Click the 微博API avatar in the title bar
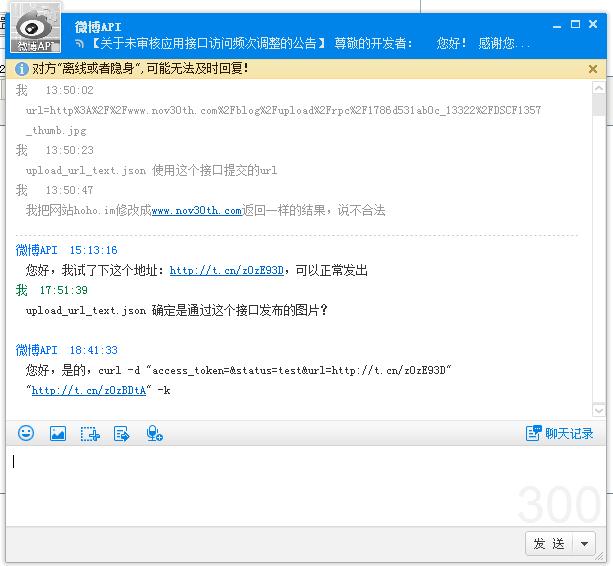Image resolution: width=613 pixels, height=566 pixels. pos(35,28)
